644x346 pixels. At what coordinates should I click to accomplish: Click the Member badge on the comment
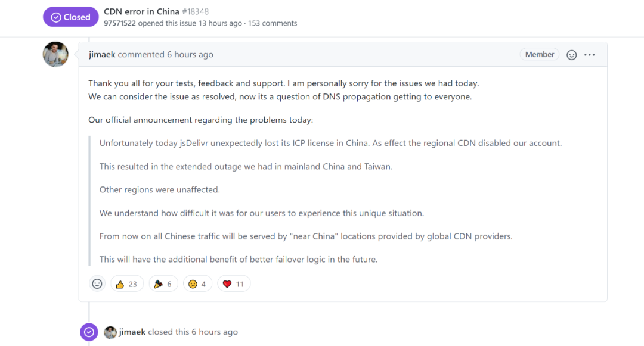point(540,54)
